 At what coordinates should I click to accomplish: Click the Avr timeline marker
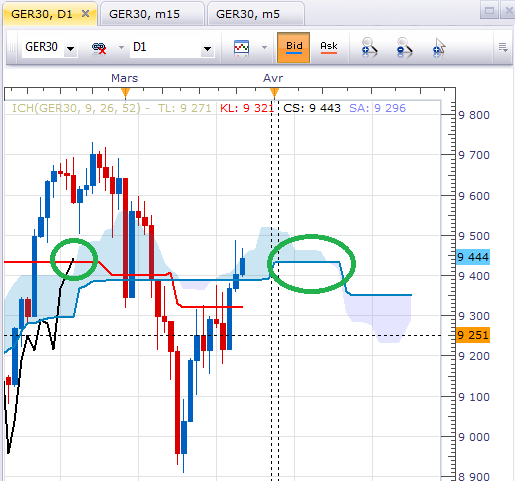274,92
